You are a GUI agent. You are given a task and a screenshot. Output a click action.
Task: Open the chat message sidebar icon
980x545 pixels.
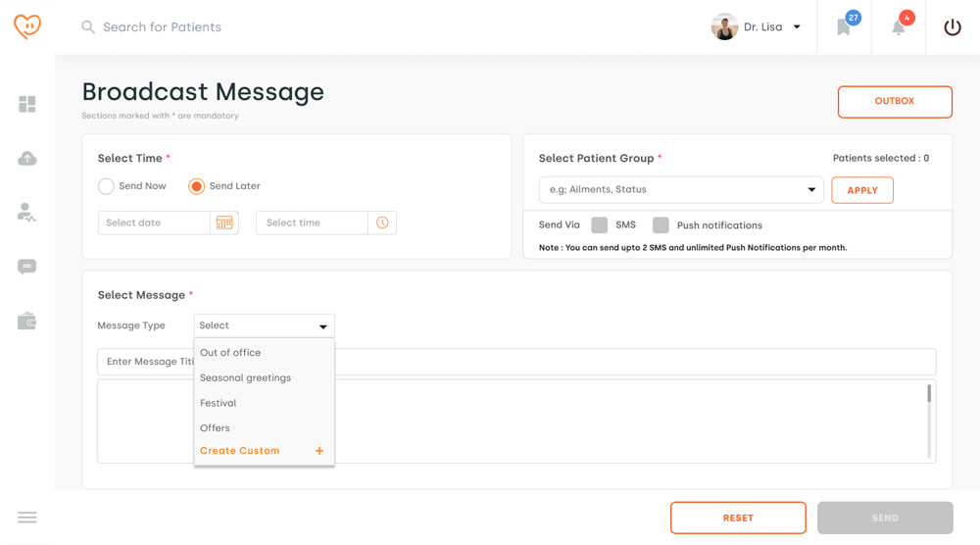[x=27, y=267]
